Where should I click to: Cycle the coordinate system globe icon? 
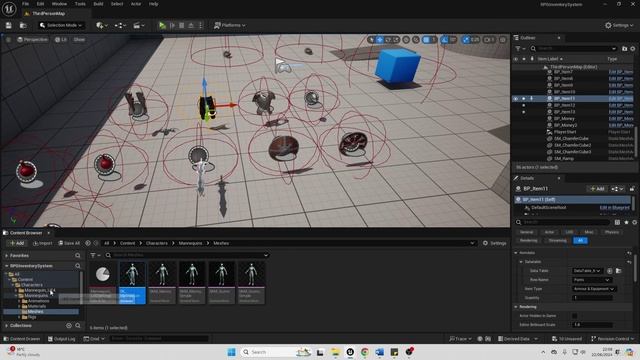click(406, 40)
